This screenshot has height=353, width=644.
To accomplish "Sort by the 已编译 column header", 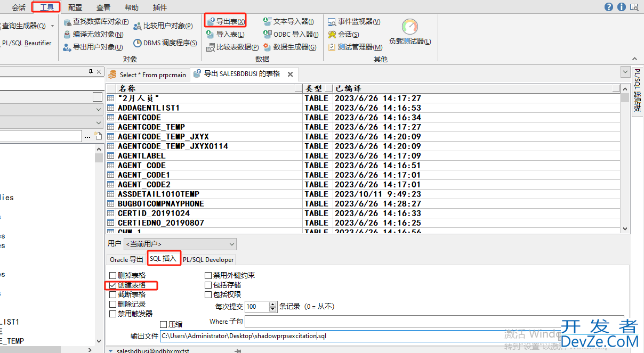I will pos(477,88).
